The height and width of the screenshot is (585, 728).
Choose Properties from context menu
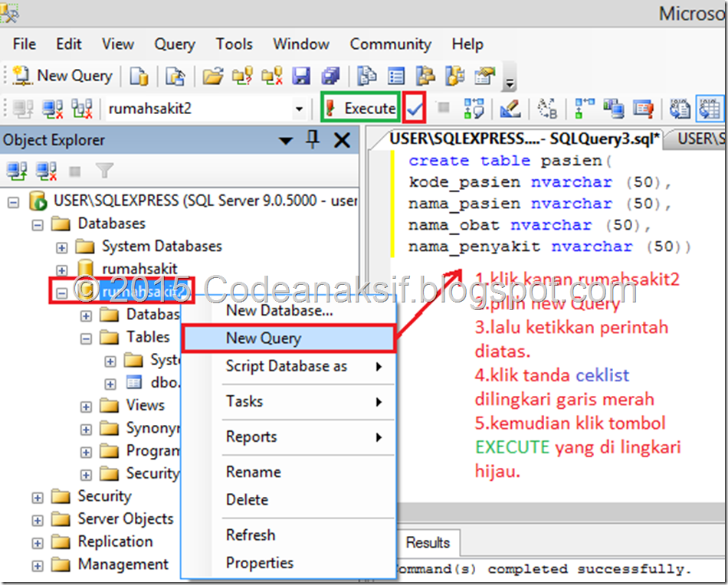pos(288,563)
